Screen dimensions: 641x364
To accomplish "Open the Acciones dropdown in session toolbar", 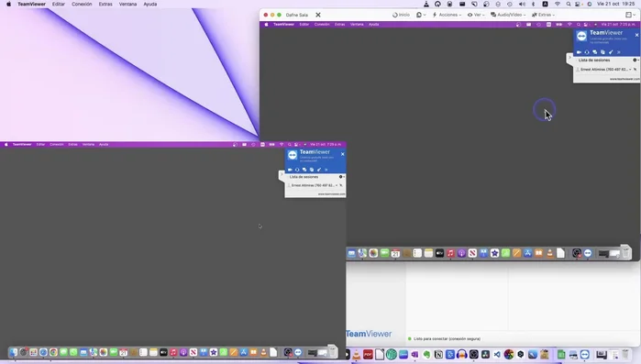I will pyautogui.click(x=447, y=15).
